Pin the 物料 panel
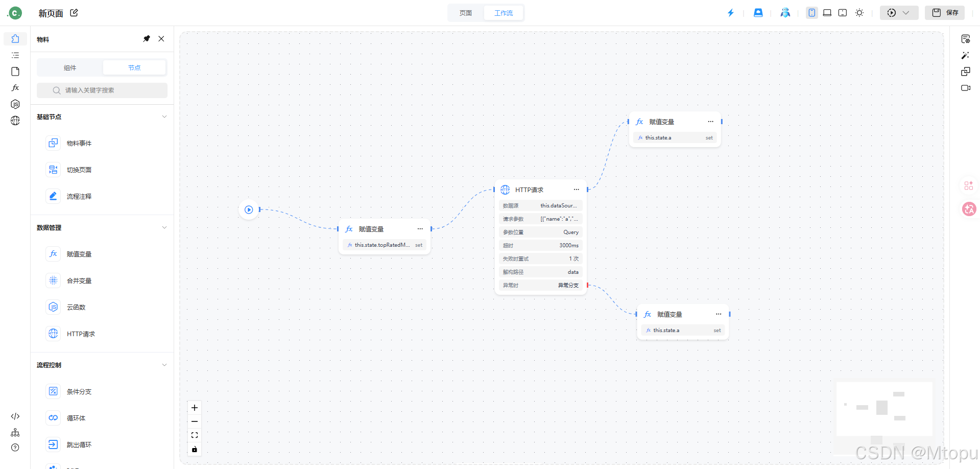980x469 pixels. (x=147, y=39)
